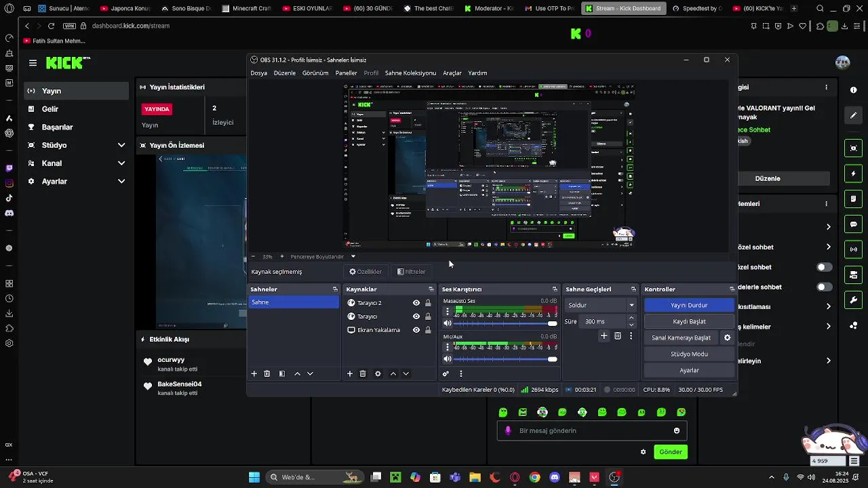This screenshot has height=488, width=868.
Task: Open Sahne Koleksiyonu menu in OBS
Action: pos(410,73)
